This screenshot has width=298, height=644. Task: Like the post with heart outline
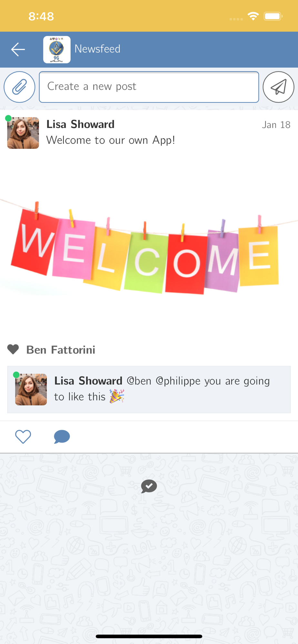[23, 437]
